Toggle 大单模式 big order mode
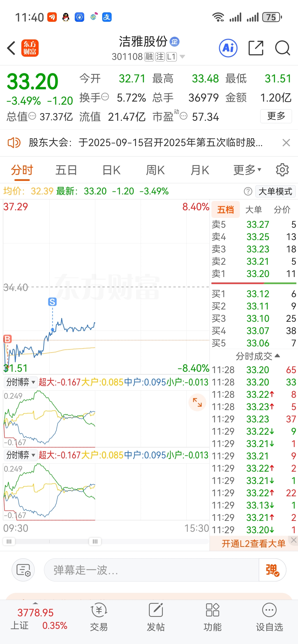The image size is (298, 644). pyautogui.click(x=275, y=192)
